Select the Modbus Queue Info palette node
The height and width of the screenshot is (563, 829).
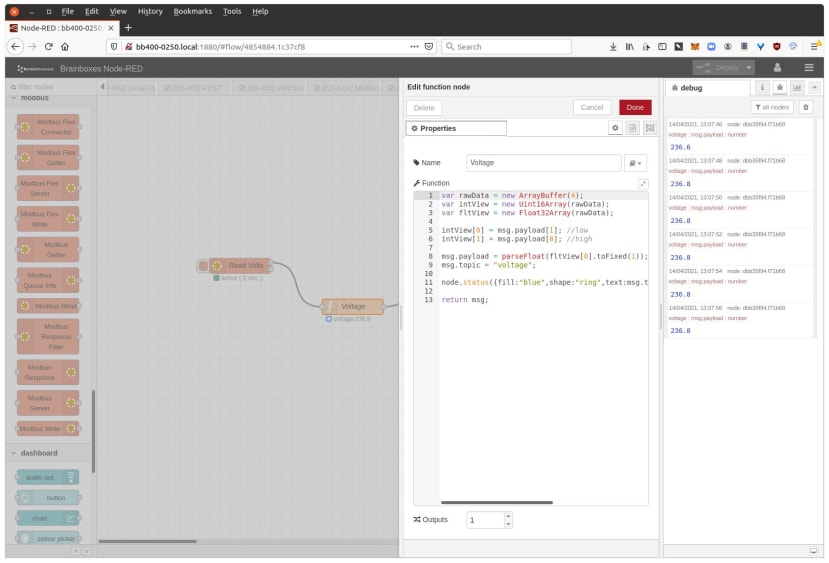click(48, 280)
